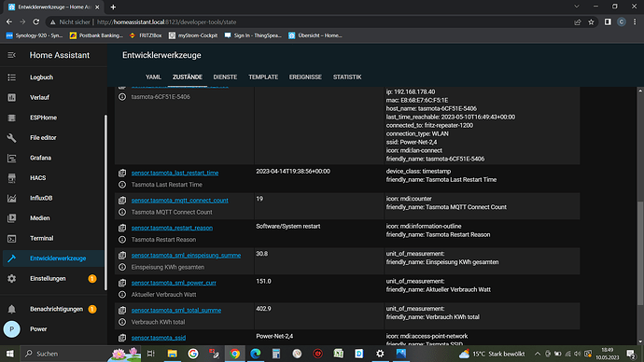
Task: Show info for Verbrauch KWh total
Action: coord(122,322)
